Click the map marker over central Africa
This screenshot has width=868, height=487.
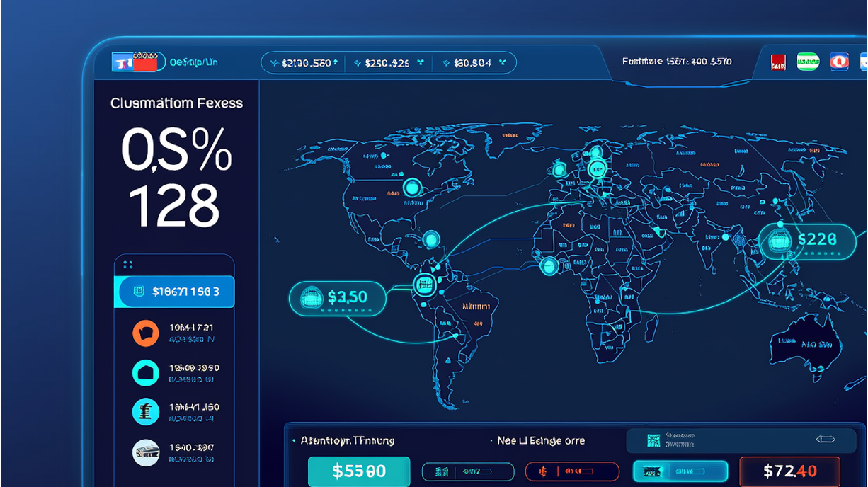(549, 266)
